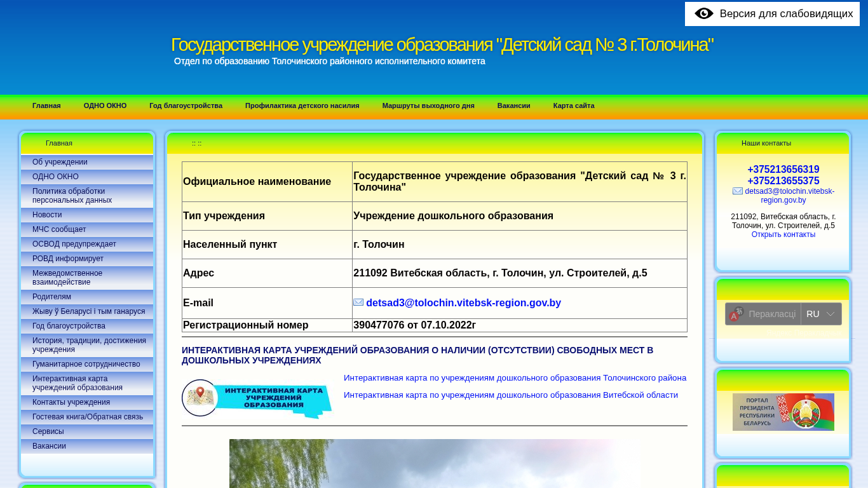Click the translate icon beside Перакласці
Viewport: 868px width, 488px height.
pos(736,314)
